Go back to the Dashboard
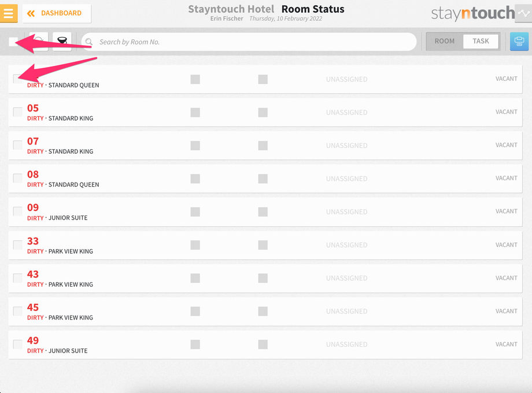The width and height of the screenshot is (532, 393). [57, 13]
